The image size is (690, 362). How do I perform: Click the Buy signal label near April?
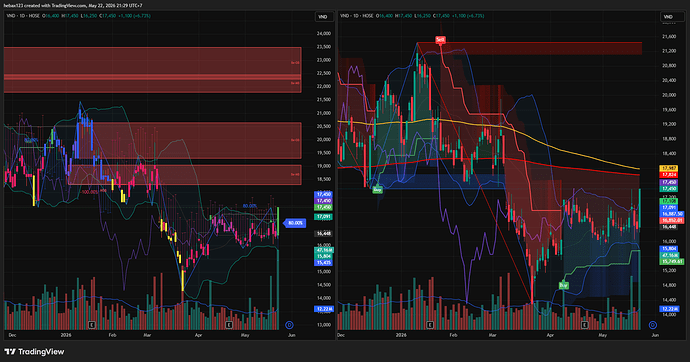coord(564,285)
